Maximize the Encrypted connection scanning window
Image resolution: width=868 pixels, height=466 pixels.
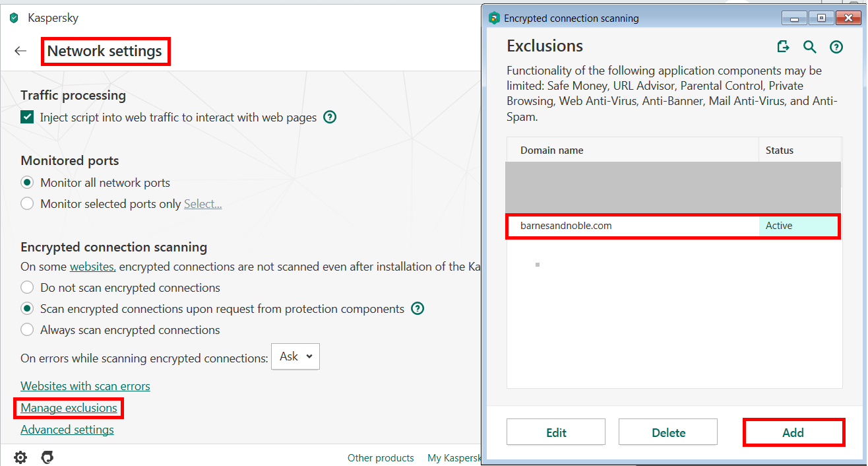coord(821,18)
